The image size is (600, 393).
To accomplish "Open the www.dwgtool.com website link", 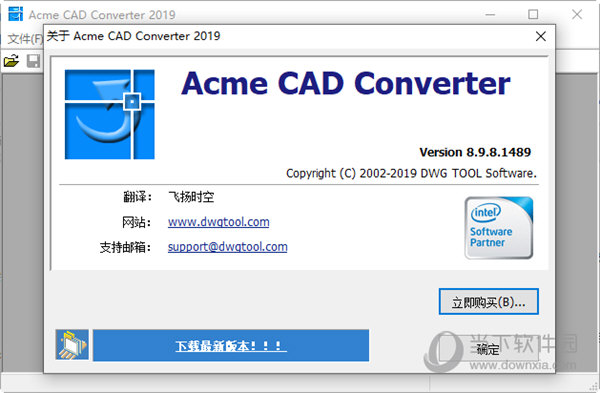I will coord(218,222).
